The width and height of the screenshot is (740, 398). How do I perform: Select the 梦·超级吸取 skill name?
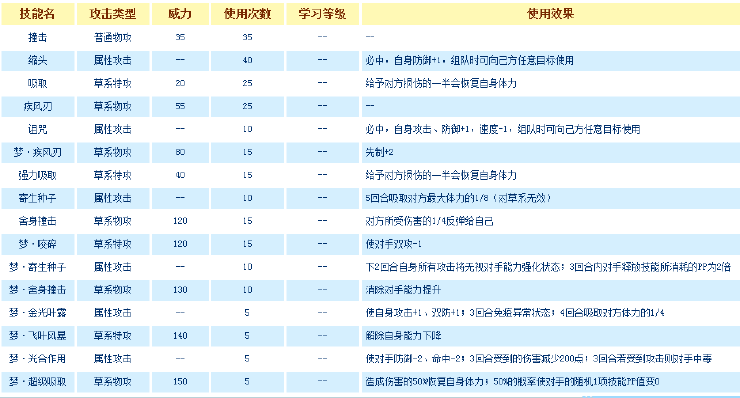click(x=38, y=381)
